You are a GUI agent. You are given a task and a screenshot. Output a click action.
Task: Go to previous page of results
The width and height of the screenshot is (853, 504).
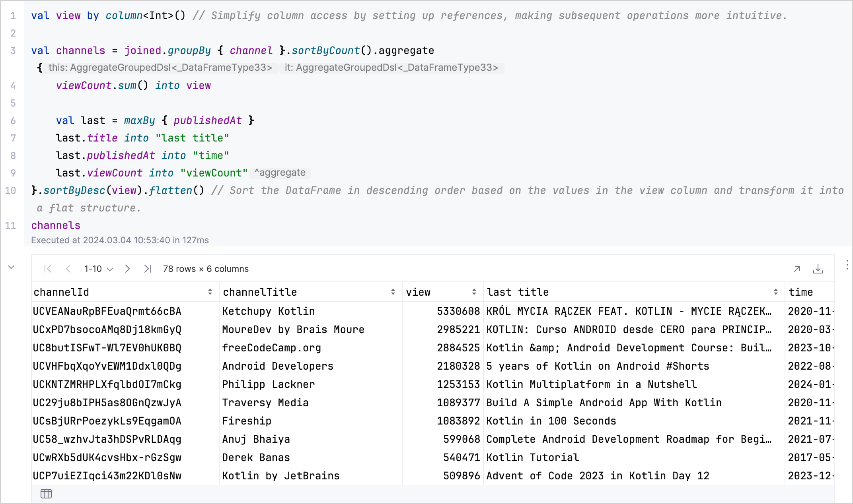(68, 269)
